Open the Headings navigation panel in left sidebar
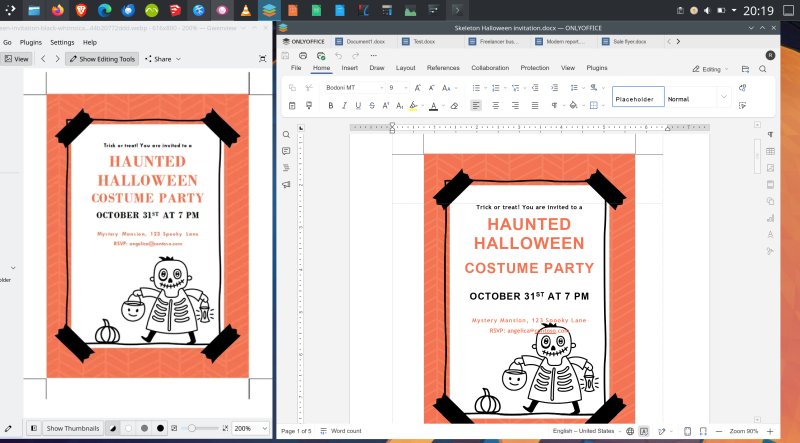Image resolution: width=800 pixels, height=443 pixels. 286,168
